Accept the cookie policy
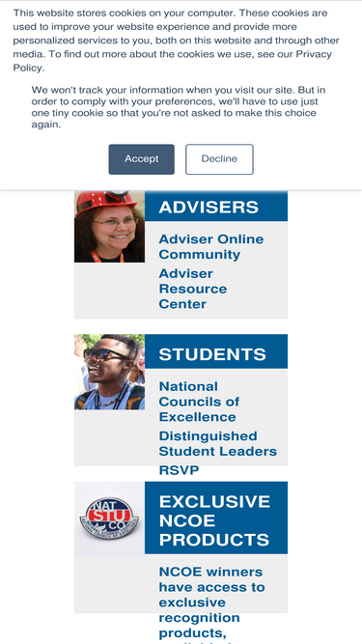362x644 pixels. tap(141, 159)
